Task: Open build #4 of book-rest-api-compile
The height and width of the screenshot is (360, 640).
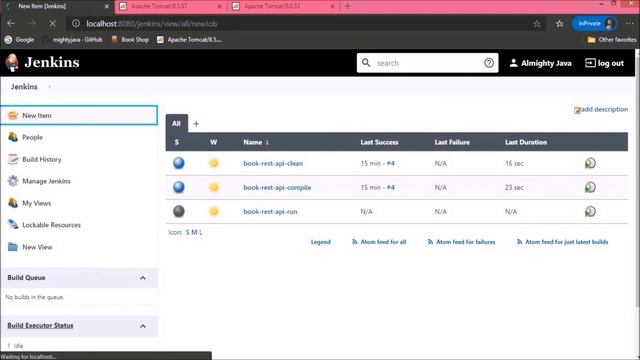Action: (x=391, y=188)
